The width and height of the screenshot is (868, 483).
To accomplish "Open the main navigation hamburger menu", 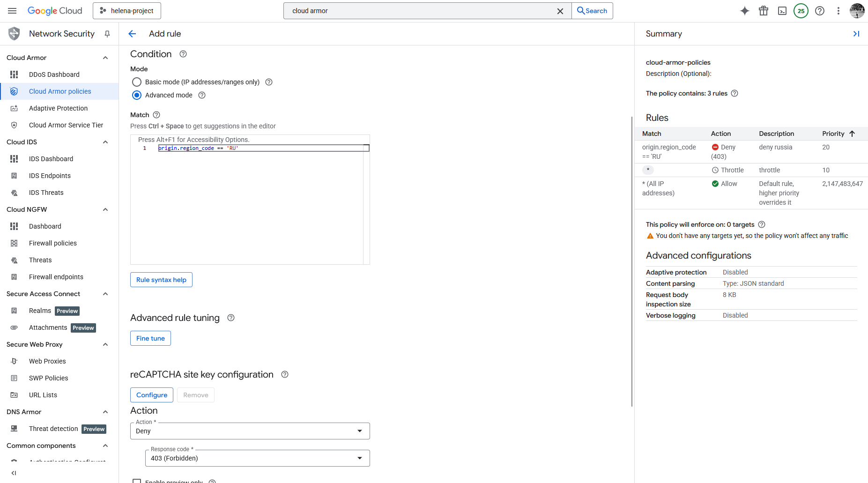I will (13, 11).
